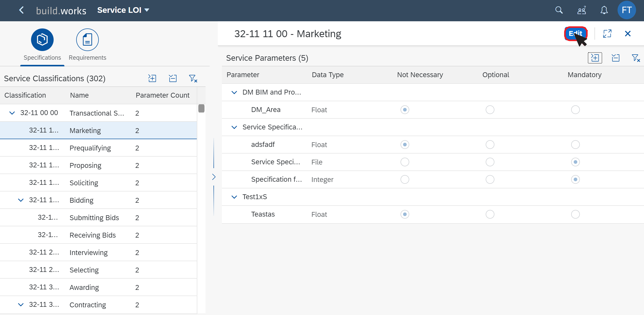Collapse all Service Parameters groups

[616, 58]
